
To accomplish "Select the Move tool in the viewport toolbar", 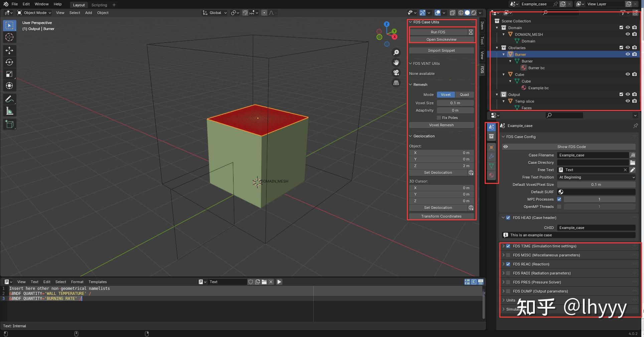I will point(9,50).
